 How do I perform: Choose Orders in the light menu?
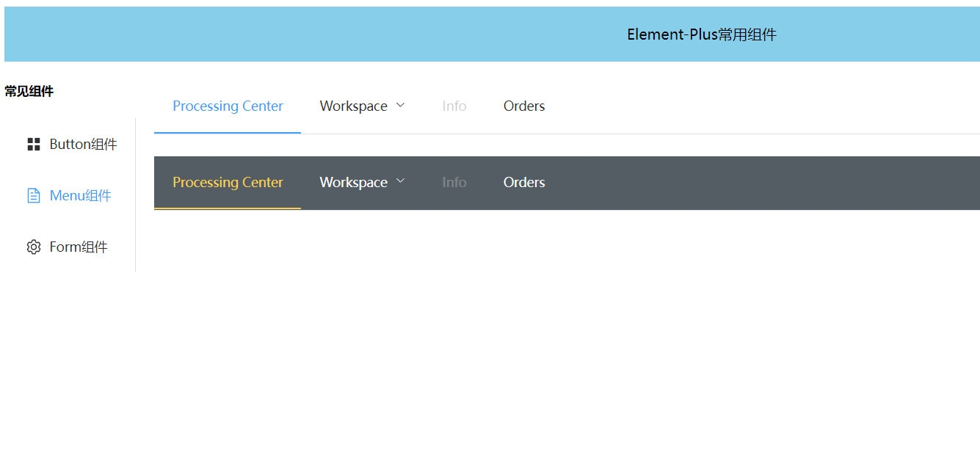point(524,106)
